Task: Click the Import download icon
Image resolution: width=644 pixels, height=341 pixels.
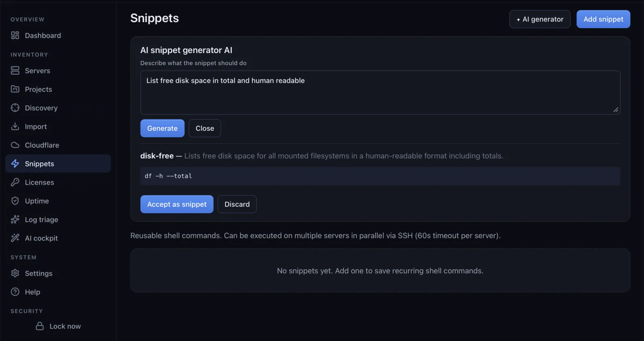Action: [15, 126]
